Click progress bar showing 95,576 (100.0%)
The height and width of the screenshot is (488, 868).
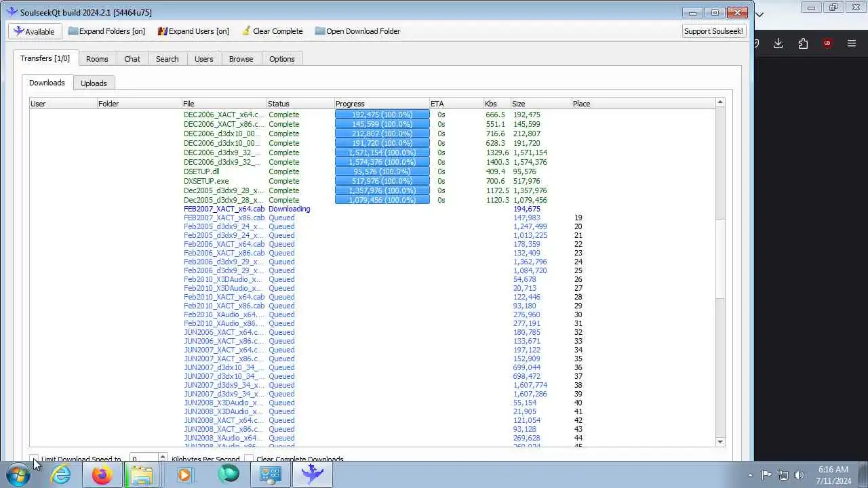(x=382, y=171)
